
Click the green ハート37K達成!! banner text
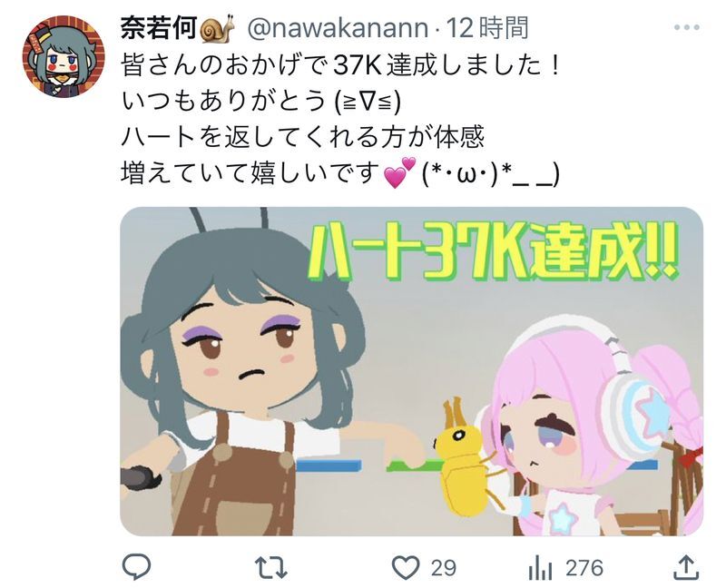[x=494, y=252]
